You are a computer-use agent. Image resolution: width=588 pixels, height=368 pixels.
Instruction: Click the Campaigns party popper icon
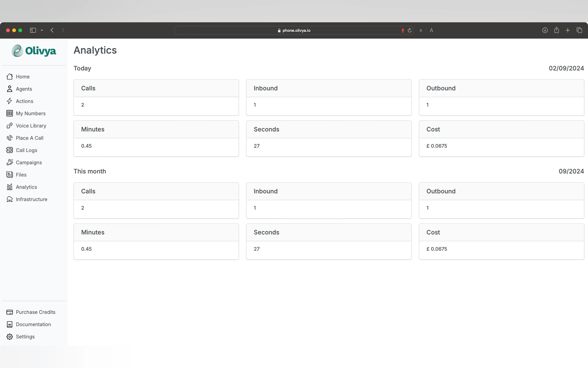(9, 162)
